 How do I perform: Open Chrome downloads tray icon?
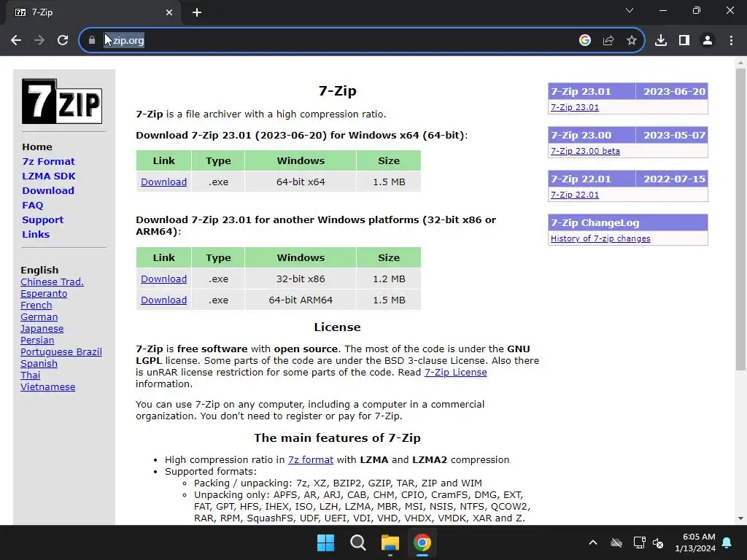pos(661,41)
